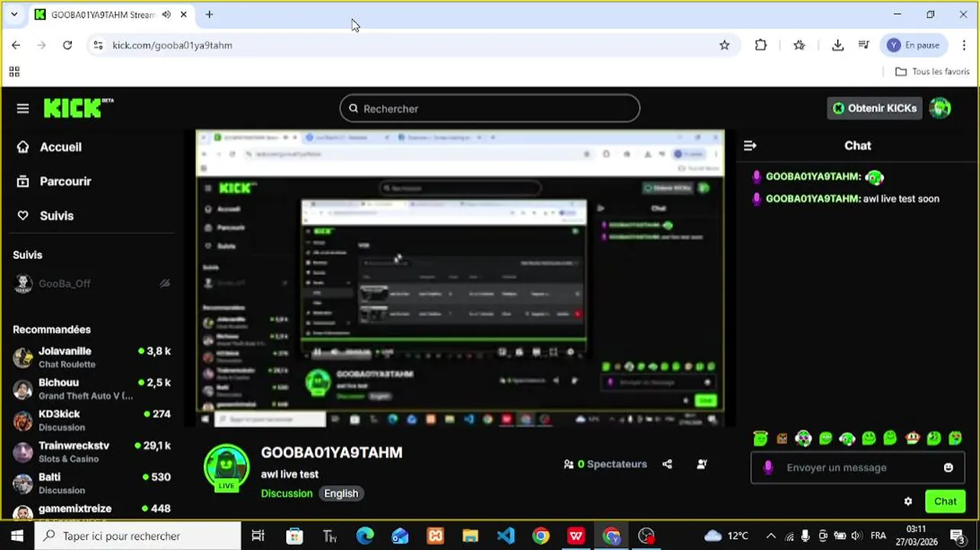Viewport: 980px width, 550px height.
Task: Click the green Chat send button
Action: click(945, 502)
